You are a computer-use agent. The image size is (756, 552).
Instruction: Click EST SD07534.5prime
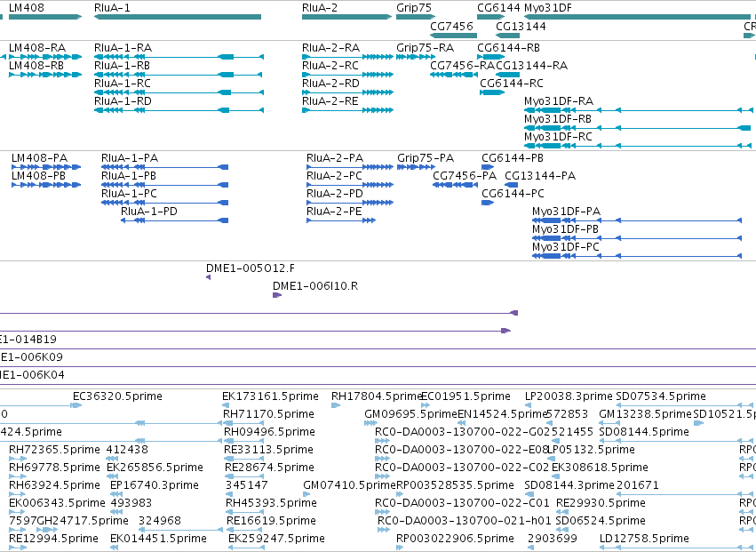(686, 405)
